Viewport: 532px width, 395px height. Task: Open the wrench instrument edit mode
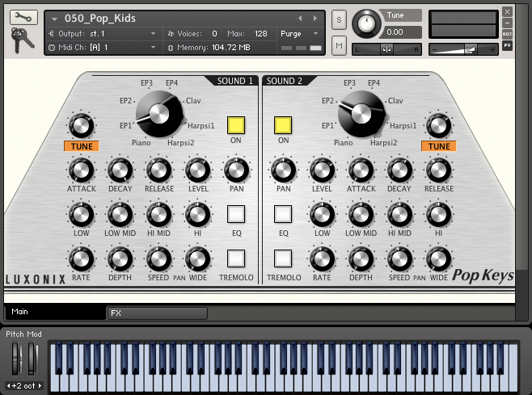(x=23, y=17)
